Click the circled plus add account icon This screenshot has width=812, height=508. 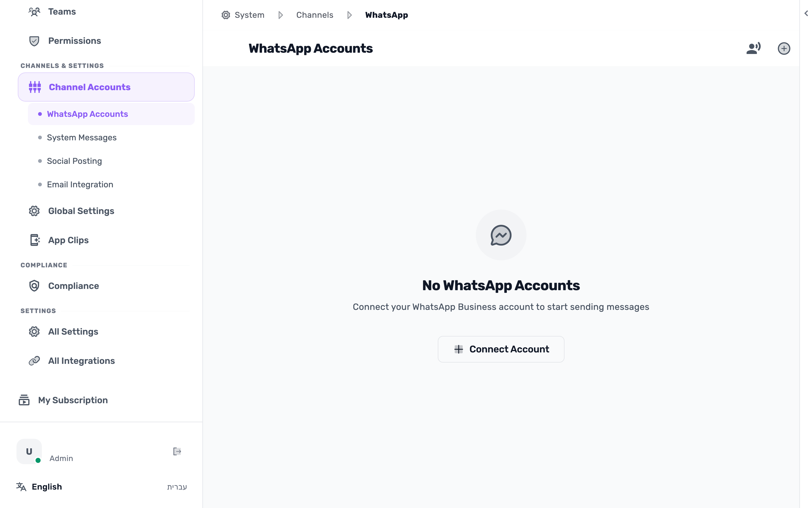click(784, 48)
